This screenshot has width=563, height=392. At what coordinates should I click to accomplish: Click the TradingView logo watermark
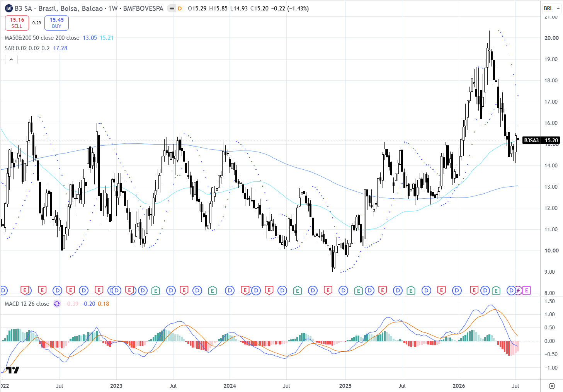point(13,370)
